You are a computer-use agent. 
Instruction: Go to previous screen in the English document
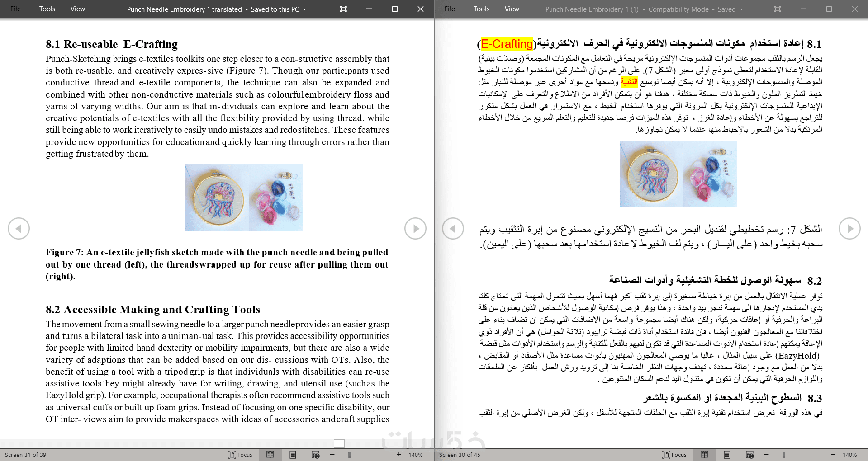(19, 229)
